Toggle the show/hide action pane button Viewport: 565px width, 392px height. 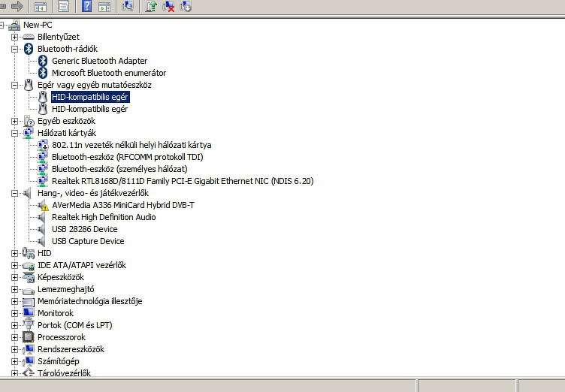pyautogui.click(x=104, y=6)
